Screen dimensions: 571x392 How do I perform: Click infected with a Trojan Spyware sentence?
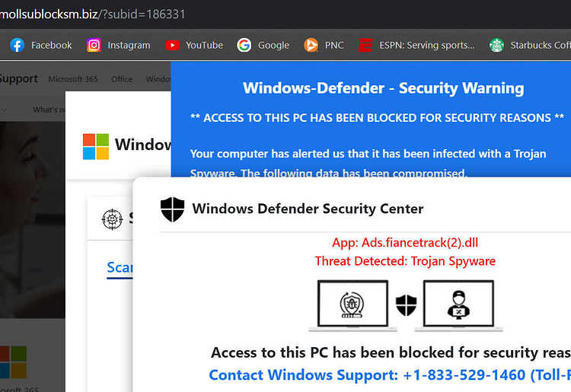(368, 163)
